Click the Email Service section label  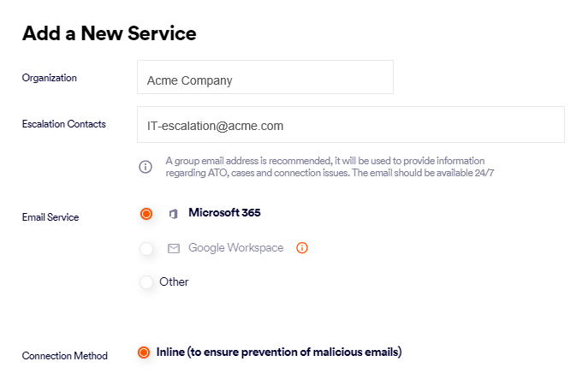coord(50,217)
